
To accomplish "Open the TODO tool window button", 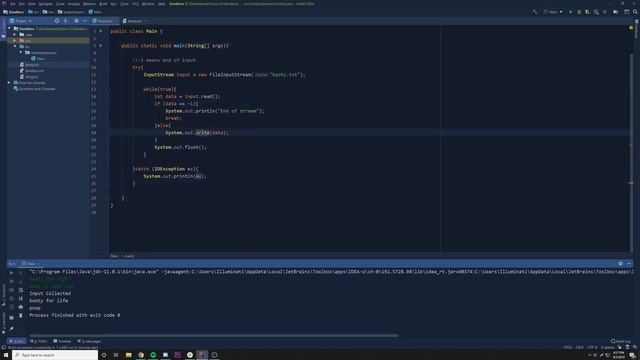I will coord(40,341).
